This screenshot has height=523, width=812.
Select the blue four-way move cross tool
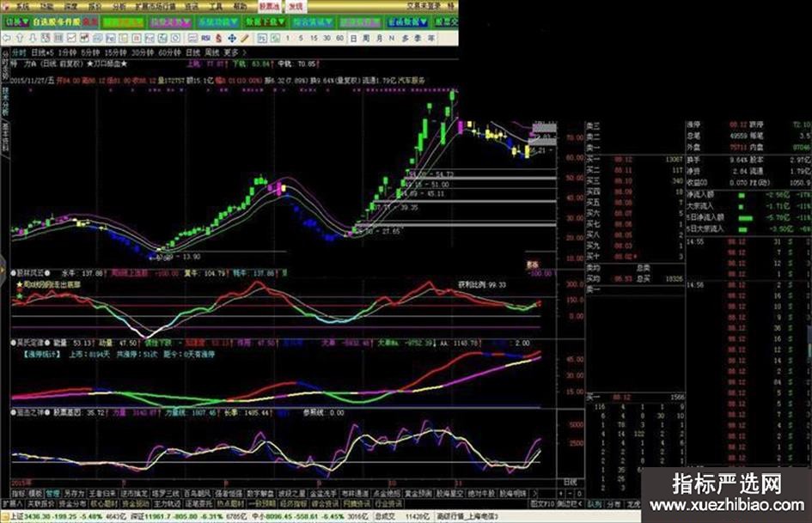tap(232, 38)
